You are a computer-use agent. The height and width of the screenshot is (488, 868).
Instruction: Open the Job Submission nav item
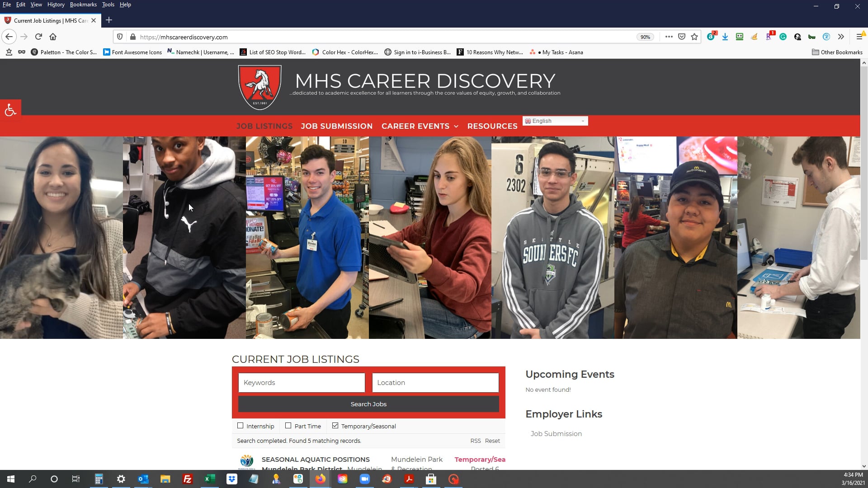(337, 126)
